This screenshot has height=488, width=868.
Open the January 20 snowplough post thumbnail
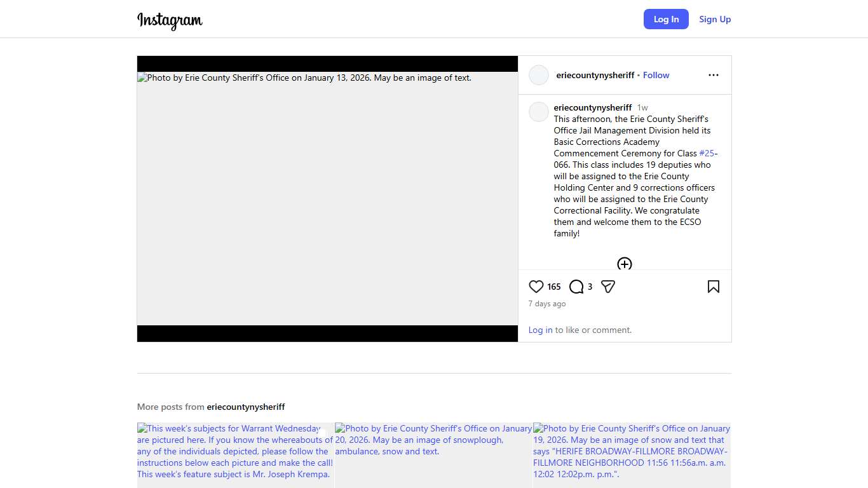point(433,455)
